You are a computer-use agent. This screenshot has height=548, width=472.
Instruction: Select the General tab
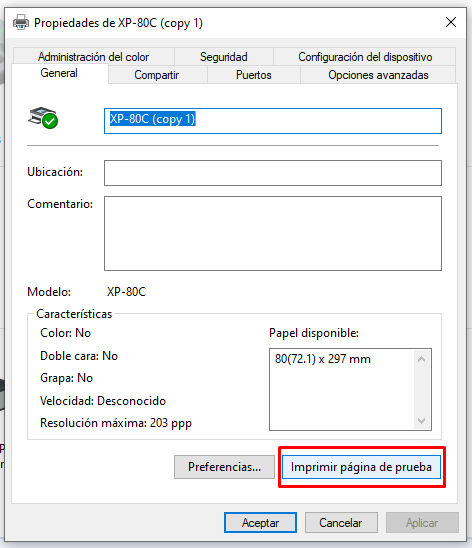[59, 73]
